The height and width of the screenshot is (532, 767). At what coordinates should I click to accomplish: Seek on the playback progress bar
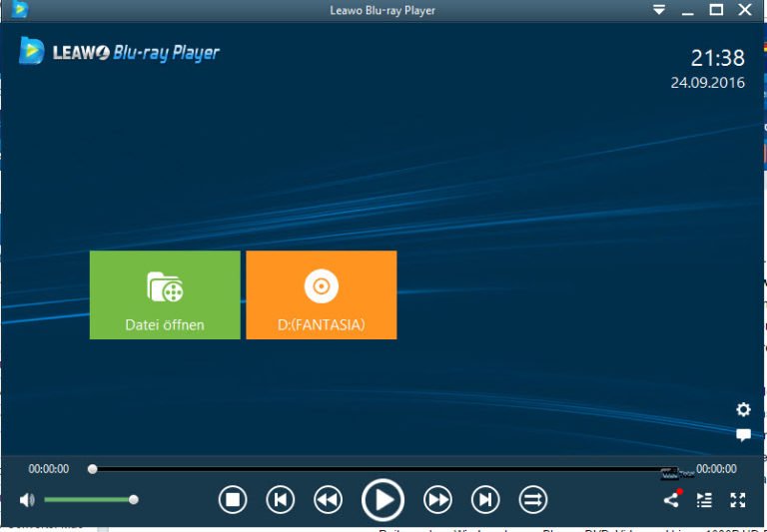pyautogui.click(x=383, y=469)
